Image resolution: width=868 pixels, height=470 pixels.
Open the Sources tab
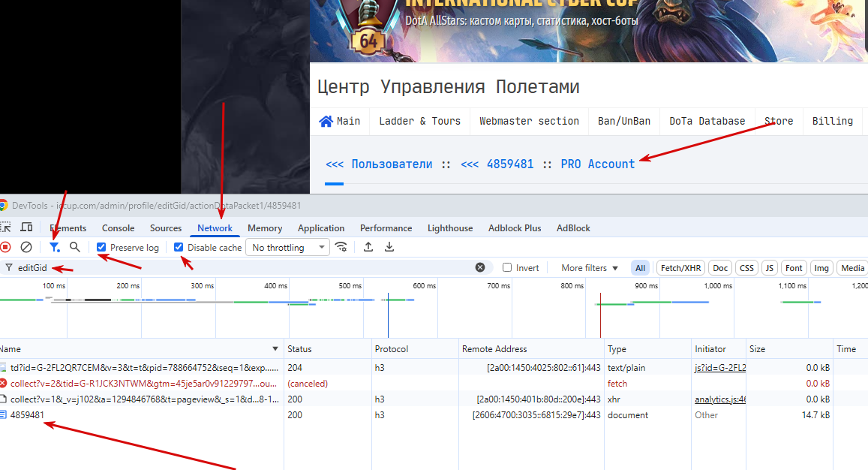coord(166,227)
